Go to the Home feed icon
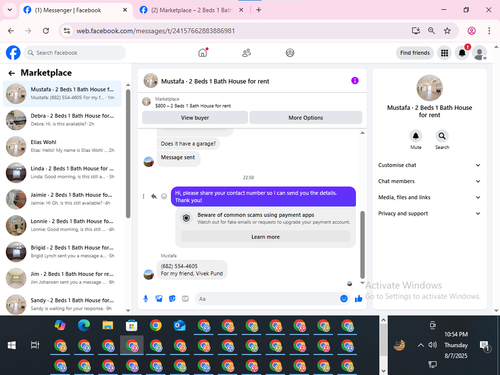Screen dimensions: 500x375 coord(203,53)
